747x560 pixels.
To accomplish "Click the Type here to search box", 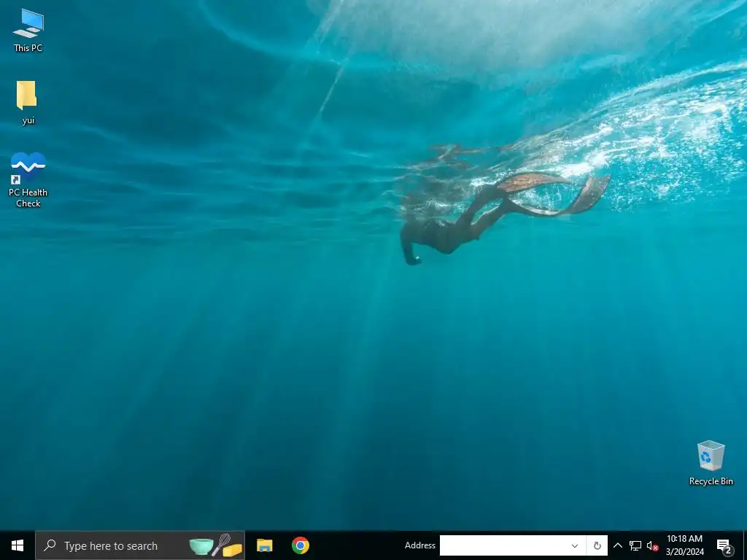I will click(x=140, y=545).
